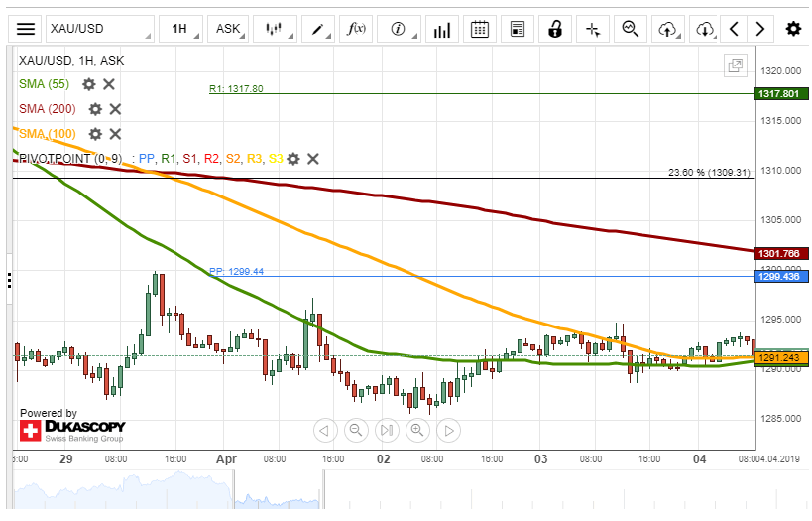Zoom in the chart with plus magnifier
Image resolution: width=812 pixels, height=521 pixels.
coord(418,431)
